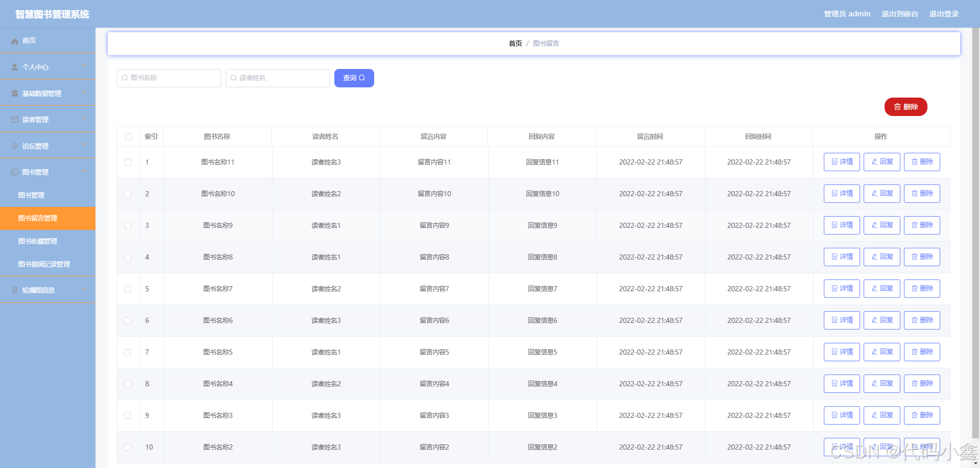Screen dimensions: 980x468
Task: Tick the checkbox for row 图书名称7
Action: (x=128, y=289)
